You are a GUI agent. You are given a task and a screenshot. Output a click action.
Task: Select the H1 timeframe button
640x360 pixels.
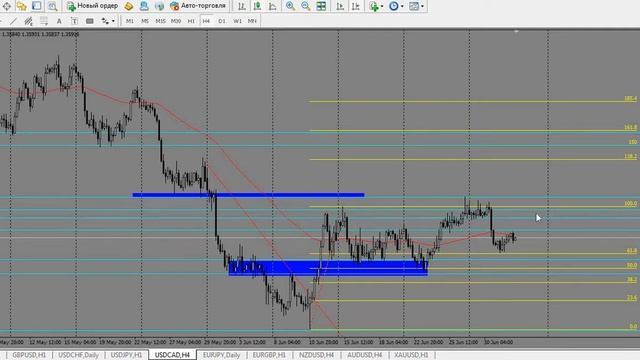[x=191, y=21]
